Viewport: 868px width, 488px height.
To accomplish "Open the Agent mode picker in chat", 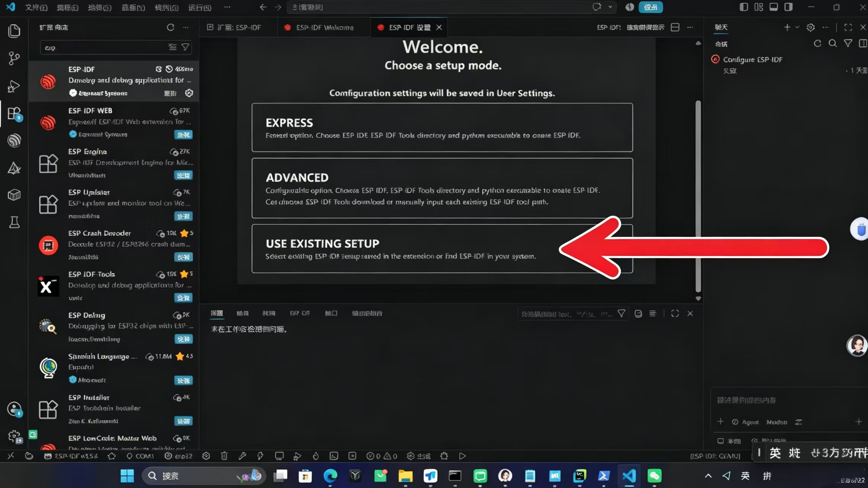I will click(x=746, y=422).
